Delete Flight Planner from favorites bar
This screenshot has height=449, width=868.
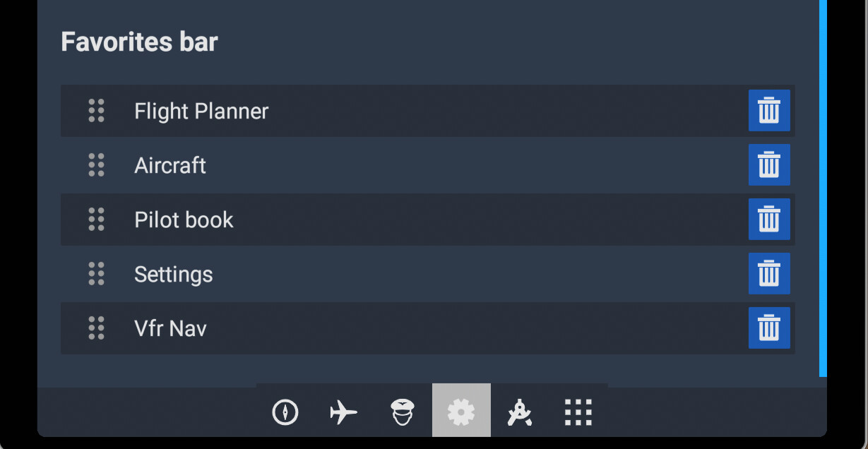(769, 111)
